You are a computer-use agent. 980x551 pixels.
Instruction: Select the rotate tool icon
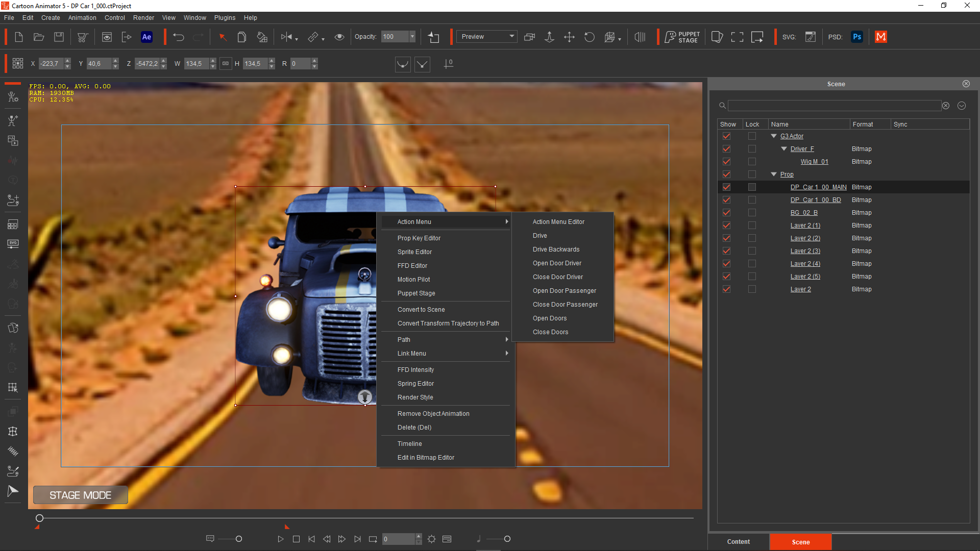(590, 37)
